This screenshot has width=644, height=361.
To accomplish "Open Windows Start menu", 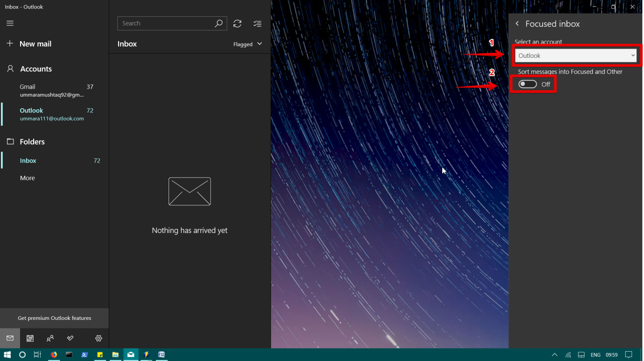I will (7, 355).
